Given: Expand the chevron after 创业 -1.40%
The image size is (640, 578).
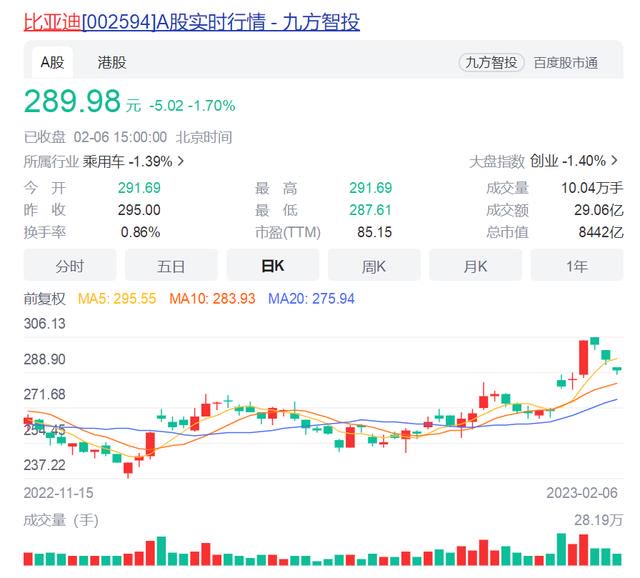Looking at the screenshot, I should (614, 160).
